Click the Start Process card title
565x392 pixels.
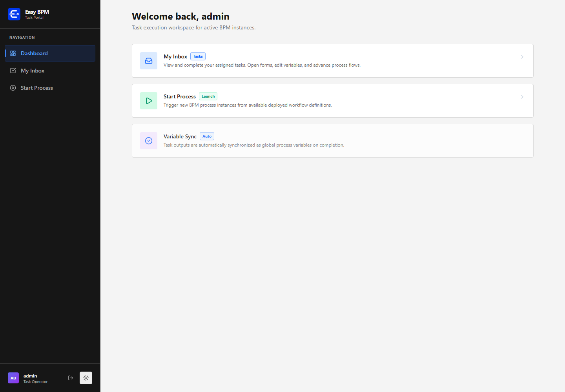pyautogui.click(x=180, y=96)
